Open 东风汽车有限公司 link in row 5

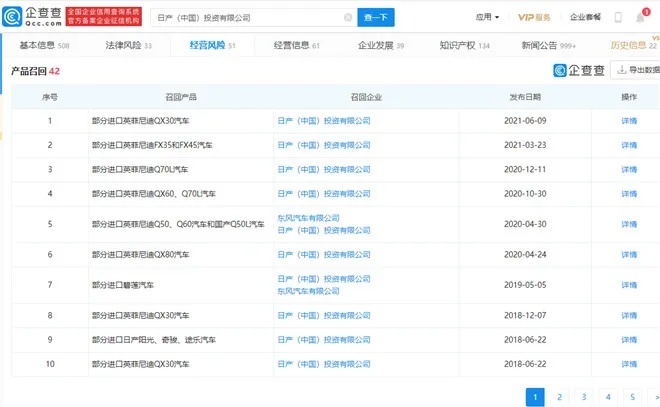[308, 218]
